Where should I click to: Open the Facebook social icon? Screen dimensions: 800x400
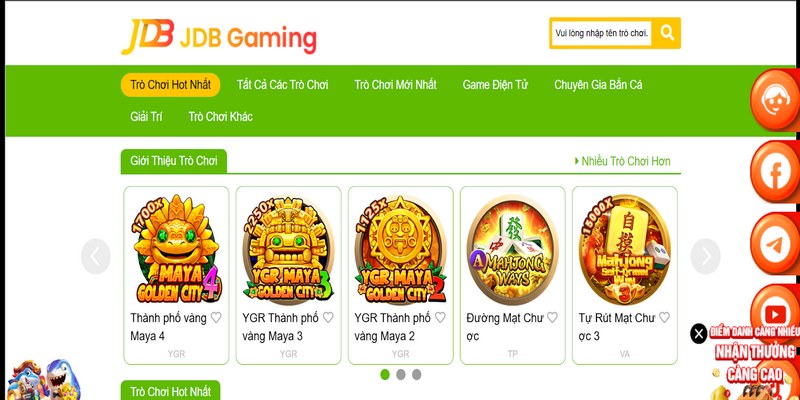776,172
